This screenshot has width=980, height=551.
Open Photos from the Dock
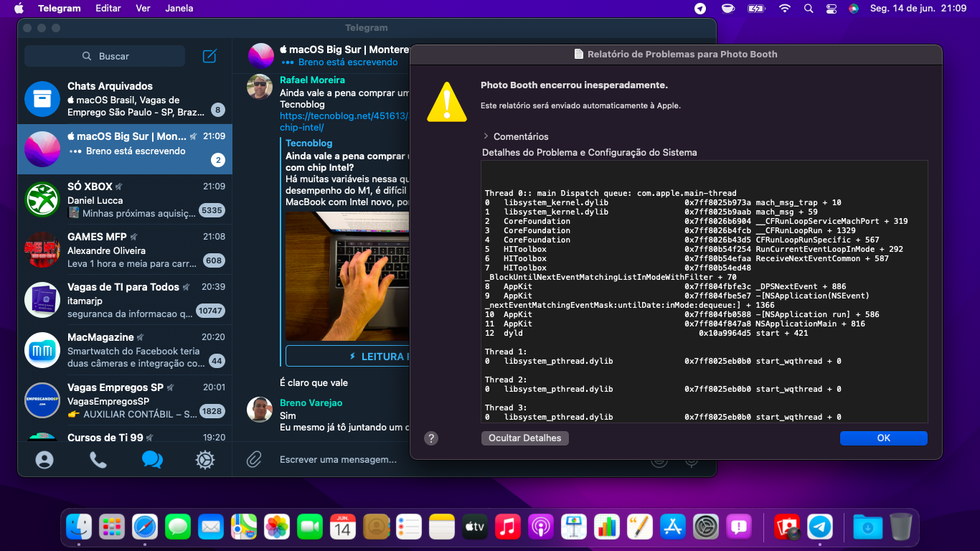coord(277,527)
